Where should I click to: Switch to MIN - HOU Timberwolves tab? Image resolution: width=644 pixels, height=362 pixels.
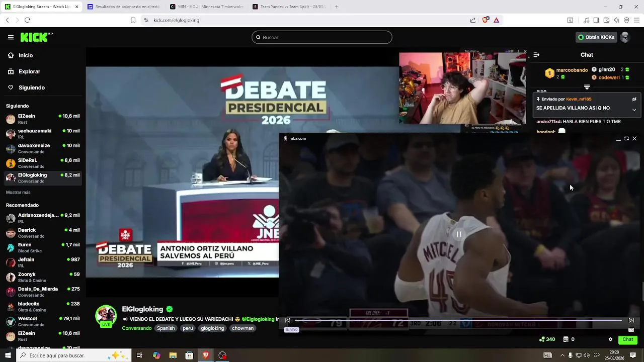tap(206, 7)
